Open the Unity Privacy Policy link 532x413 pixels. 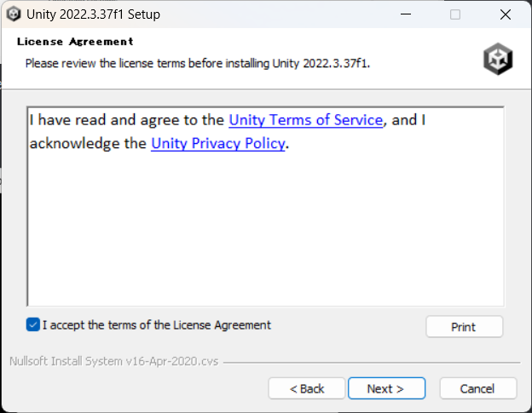click(217, 143)
